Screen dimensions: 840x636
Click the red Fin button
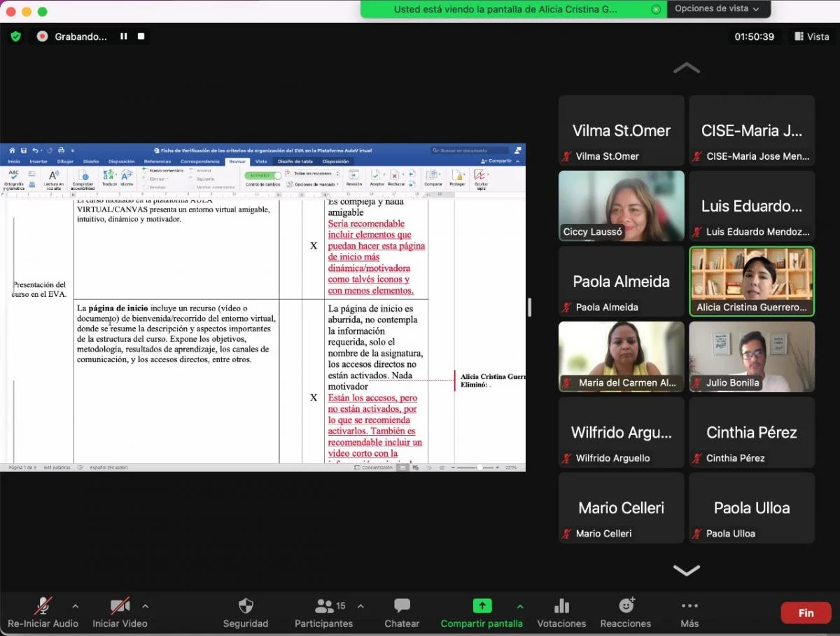(x=806, y=613)
